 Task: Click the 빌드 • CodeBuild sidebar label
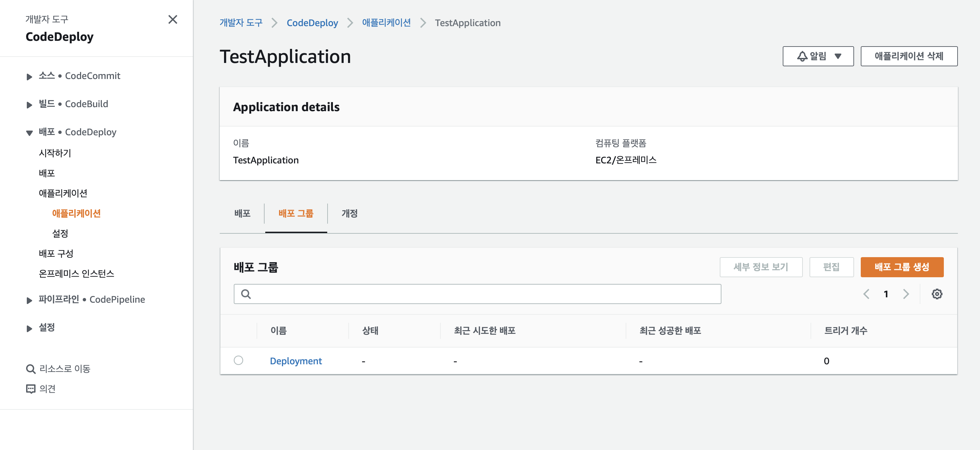[73, 104]
